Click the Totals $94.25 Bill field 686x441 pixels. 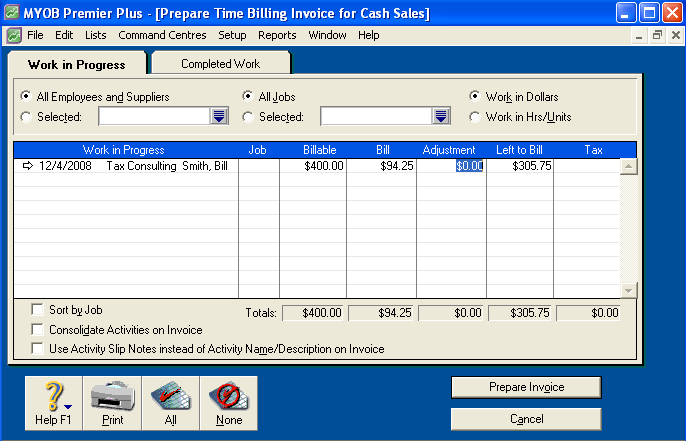(x=381, y=313)
